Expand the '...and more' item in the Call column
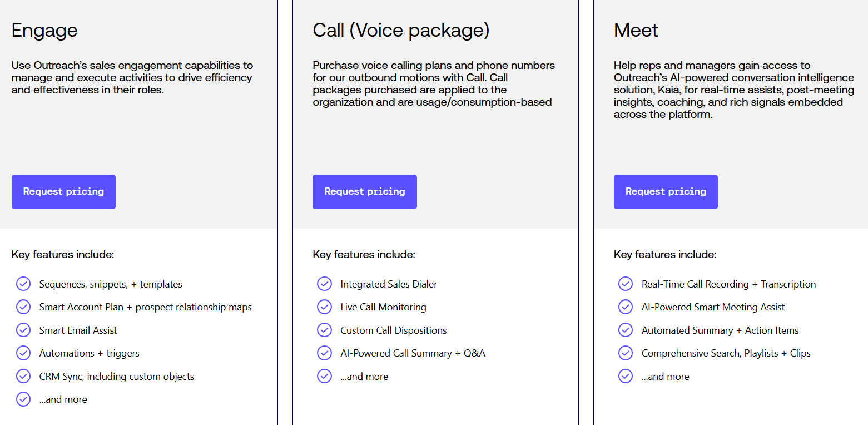Viewport: 868px width, 425px height. click(364, 376)
